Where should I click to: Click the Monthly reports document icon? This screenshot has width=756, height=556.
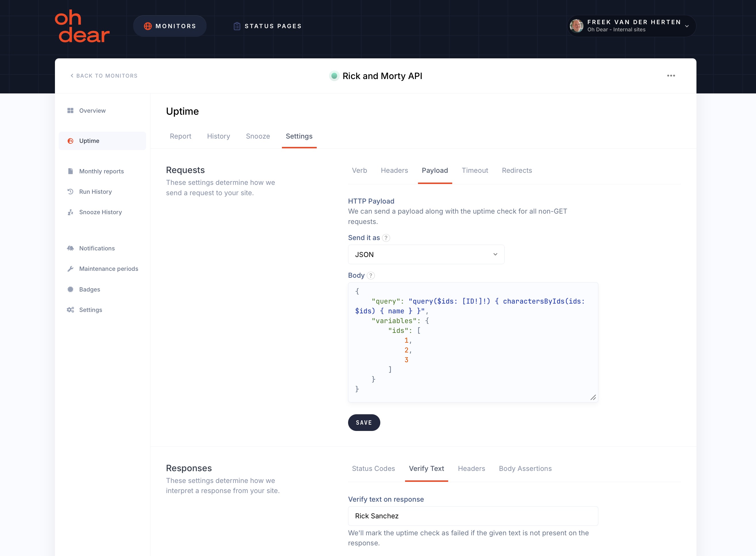(x=70, y=171)
